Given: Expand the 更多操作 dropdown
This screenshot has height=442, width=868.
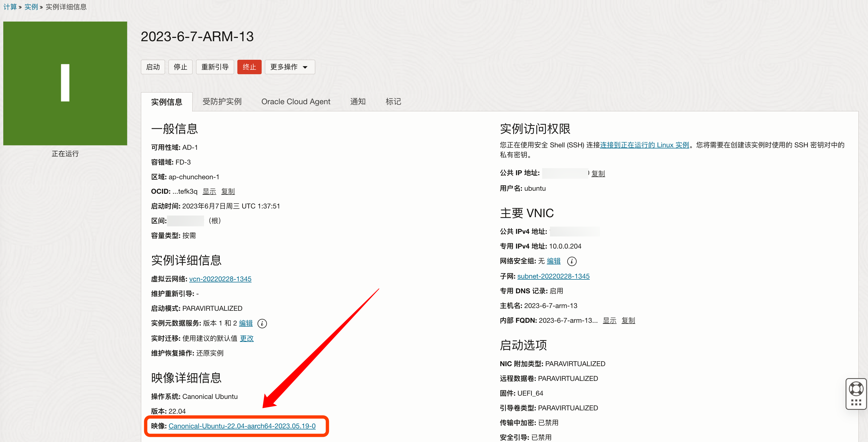Looking at the screenshot, I should pyautogui.click(x=290, y=67).
